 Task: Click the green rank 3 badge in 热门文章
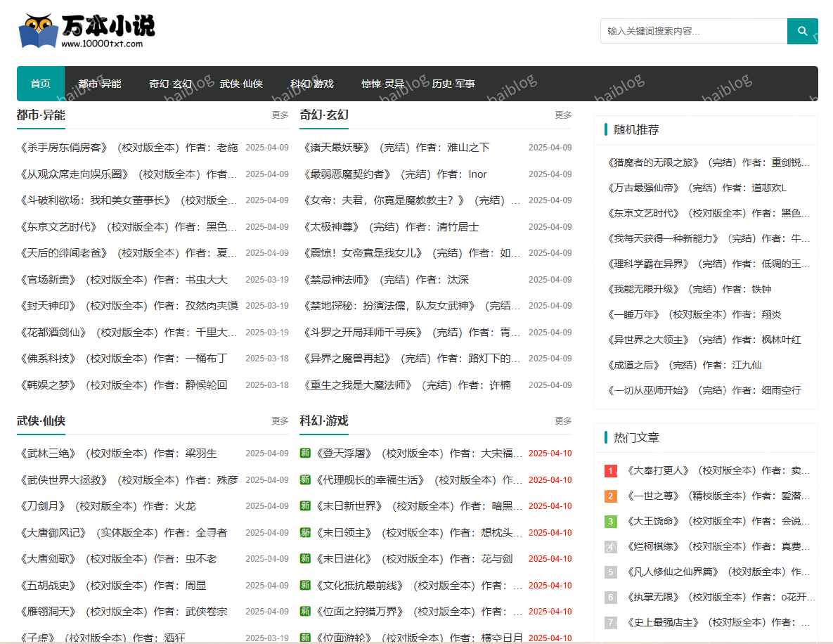click(610, 521)
